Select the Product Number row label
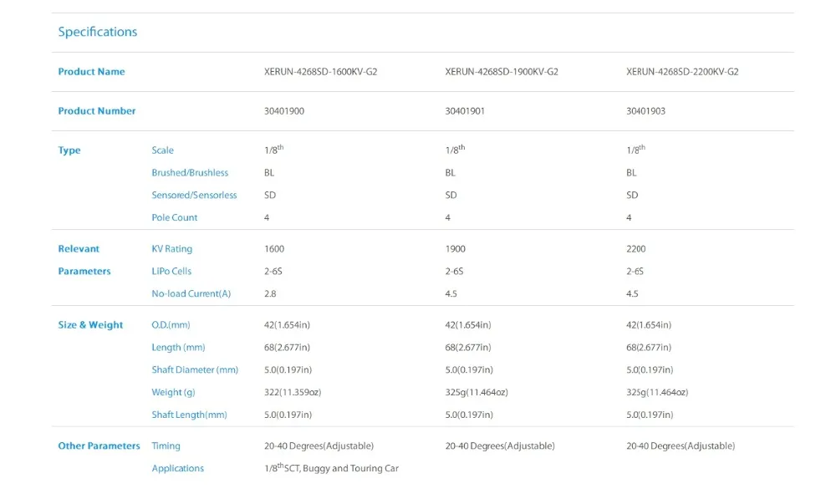The height and width of the screenshot is (504, 836). (96, 111)
